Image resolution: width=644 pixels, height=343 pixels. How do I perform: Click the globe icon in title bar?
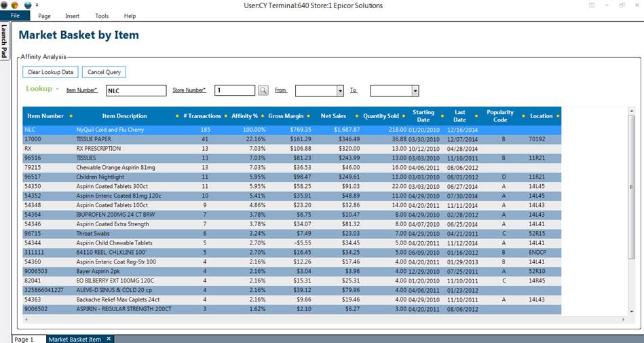28,5
